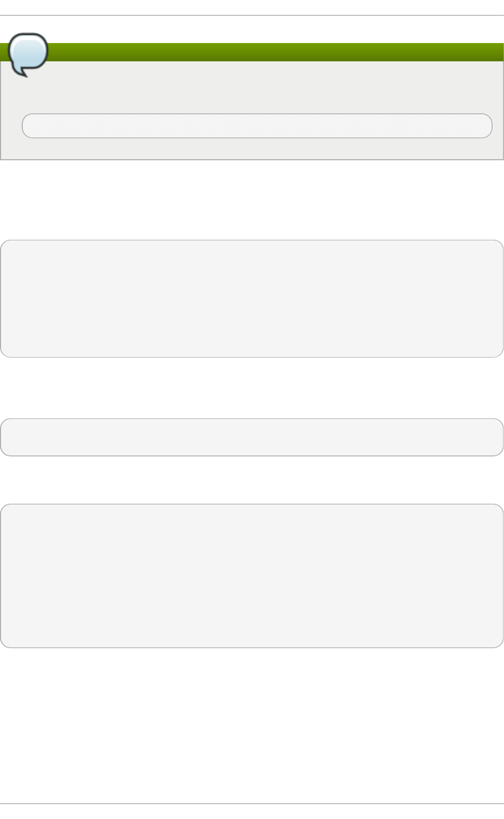This screenshot has height=819, width=504.
Task: Click the tallest code block near the bottom
Action: coord(252,576)
